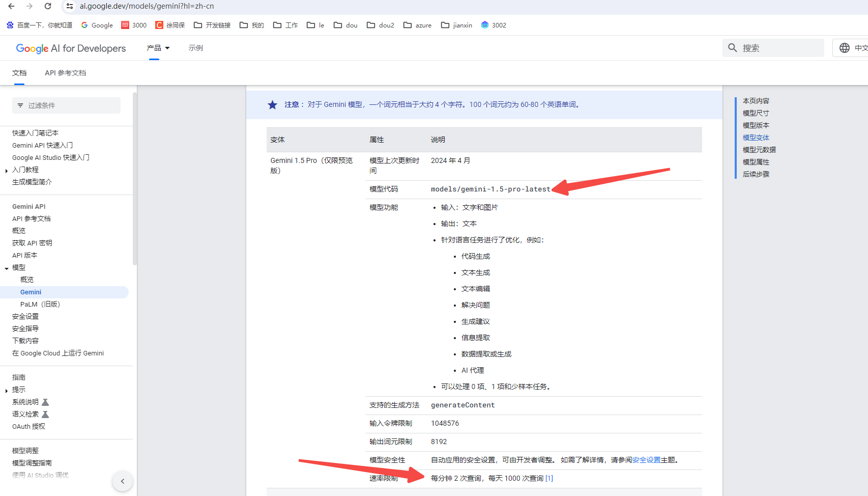Click the address bar URL

pyautogui.click(x=147, y=6)
